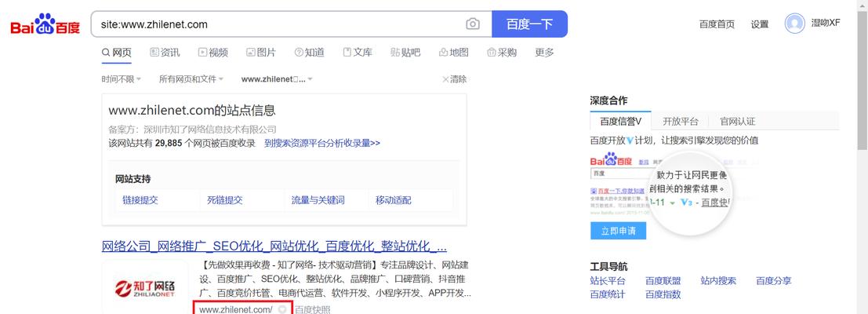Switch to 文库 tab

click(x=358, y=53)
